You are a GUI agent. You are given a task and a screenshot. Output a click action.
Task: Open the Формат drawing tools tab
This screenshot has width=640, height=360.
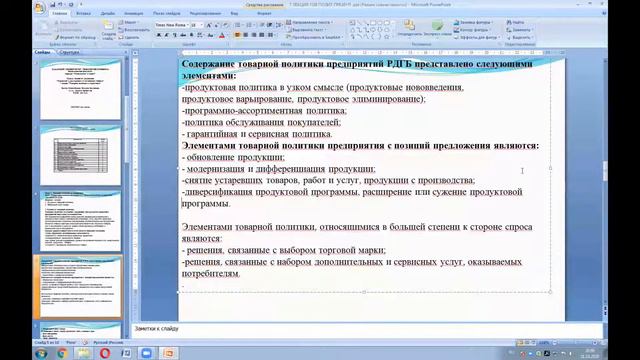click(264, 13)
